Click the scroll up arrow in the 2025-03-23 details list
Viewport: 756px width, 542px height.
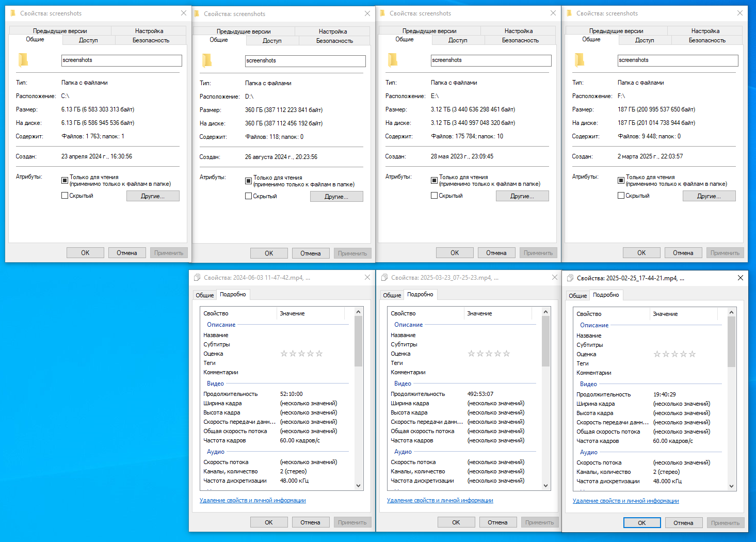pos(546,312)
